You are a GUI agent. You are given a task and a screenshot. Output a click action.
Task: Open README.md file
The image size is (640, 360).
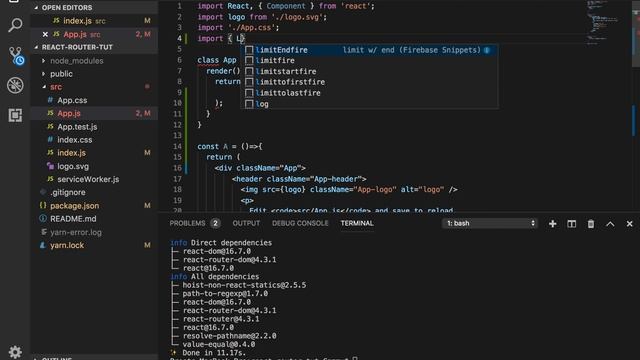click(94, 219)
